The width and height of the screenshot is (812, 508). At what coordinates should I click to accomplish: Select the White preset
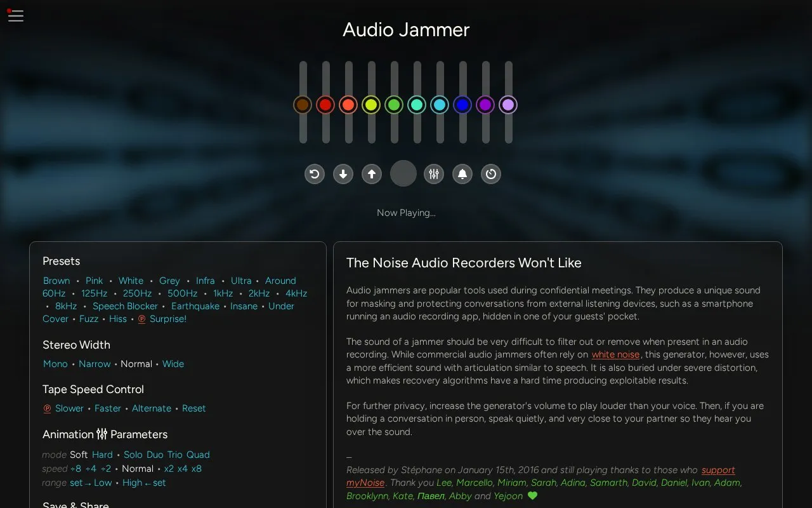pos(131,281)
